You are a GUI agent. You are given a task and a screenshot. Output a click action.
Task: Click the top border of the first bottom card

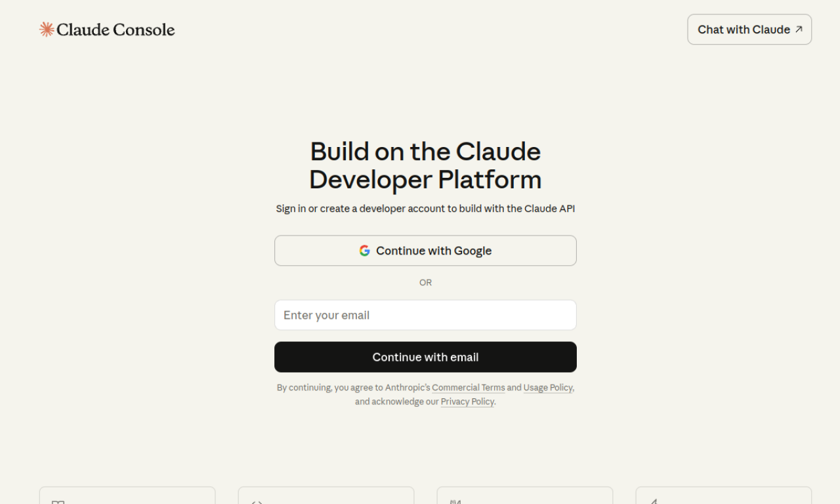coord(127,487)
